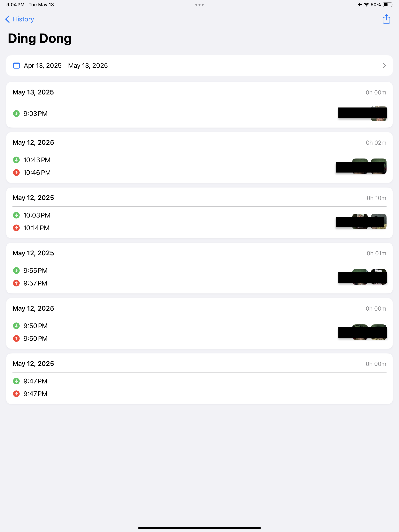This screenshot has width=399, height=532.
Task: Expand date range with right chevron
Action: (x=384, y=66)
